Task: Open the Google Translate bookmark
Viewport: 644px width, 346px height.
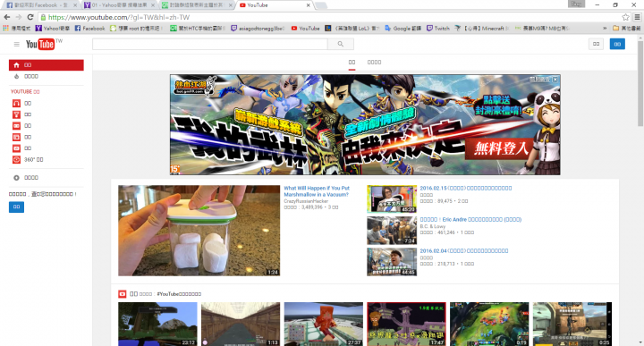Action: tap(403, 29)
